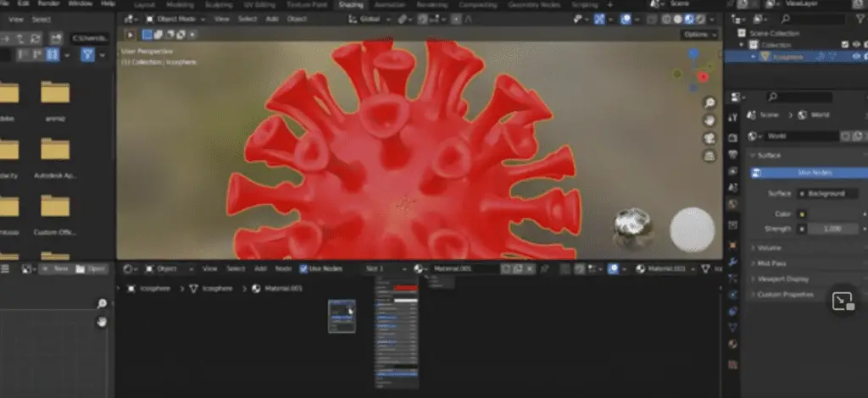This screenshot has width=868, height=398.
Task: Toggle Collection exclude checkbox in outliner
Action: (x=845, y=45)
